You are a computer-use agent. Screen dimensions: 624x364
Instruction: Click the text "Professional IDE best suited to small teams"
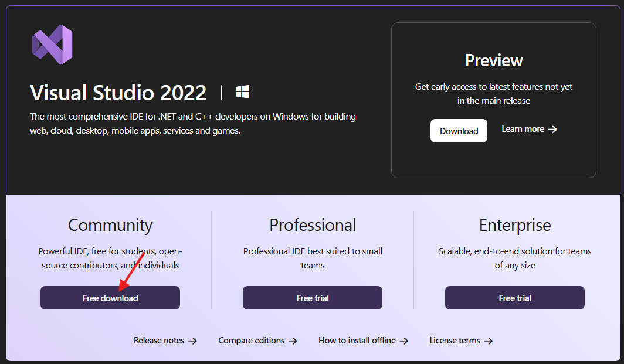(313, 258)
